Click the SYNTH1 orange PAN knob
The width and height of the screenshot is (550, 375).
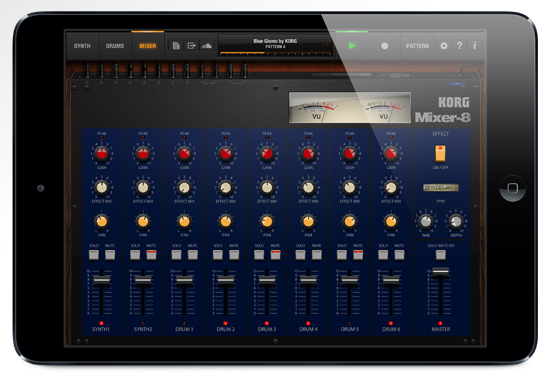[102, 221]
